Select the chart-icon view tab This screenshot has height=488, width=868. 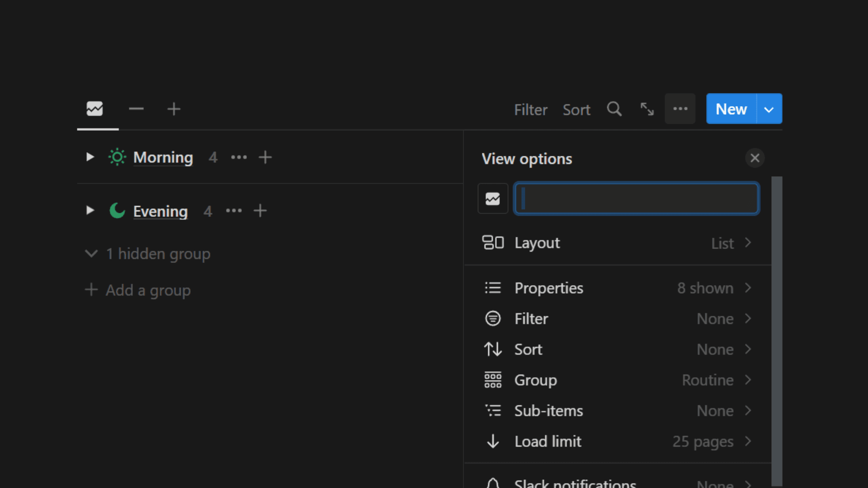[94, 109]
